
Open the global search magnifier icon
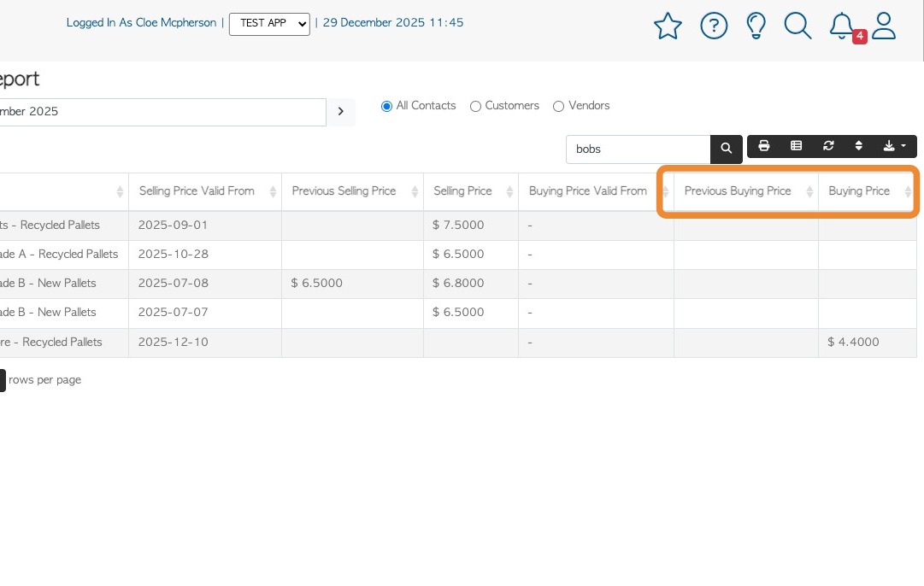pos(797,26)
